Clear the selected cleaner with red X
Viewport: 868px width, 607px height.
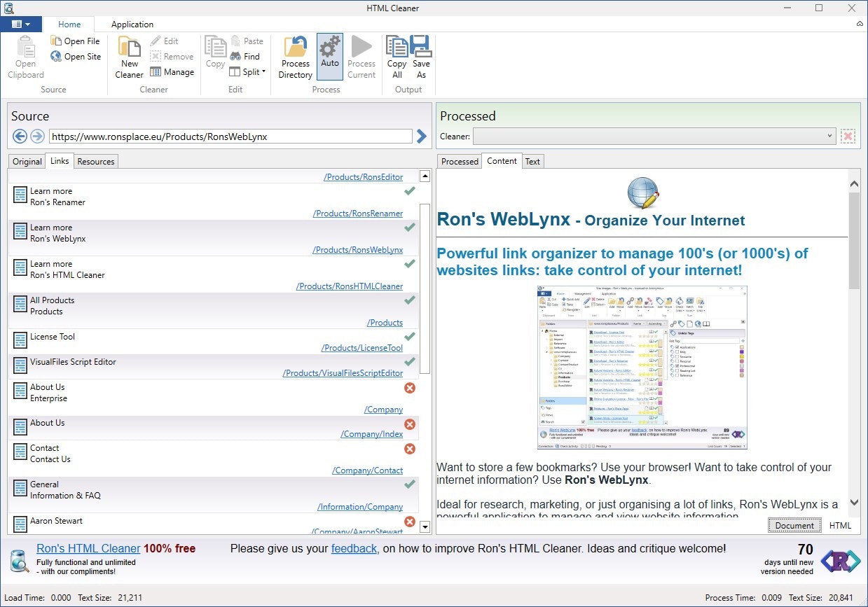(848, 137)
